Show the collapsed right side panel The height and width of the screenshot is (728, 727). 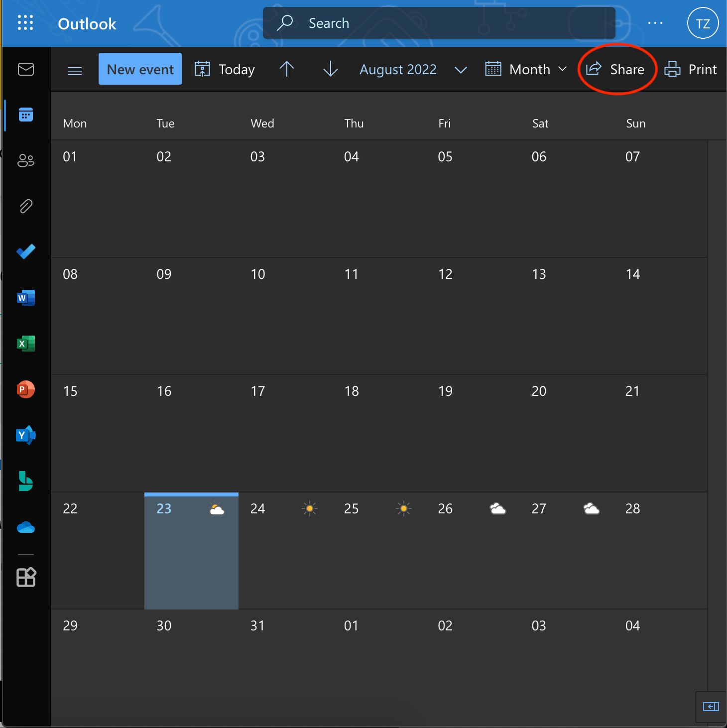[711, 707]
